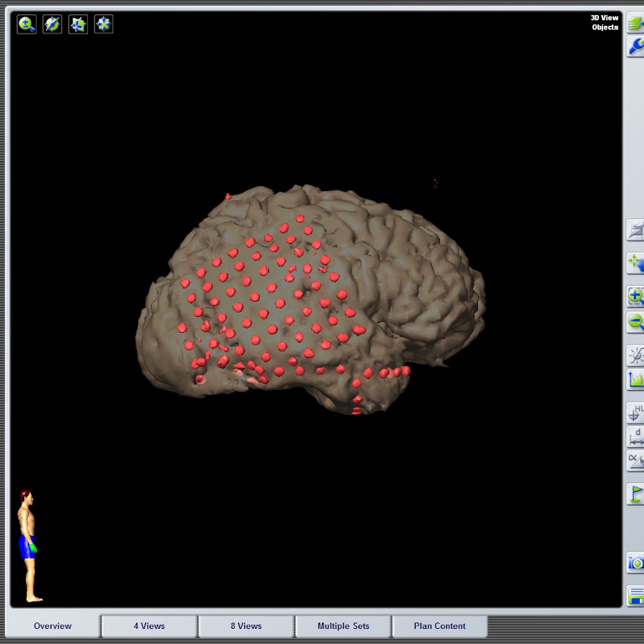Click the '3D View' label text
Image resolution: width=644 pixels, height=644 pixels.
click(x=604, y=18)
